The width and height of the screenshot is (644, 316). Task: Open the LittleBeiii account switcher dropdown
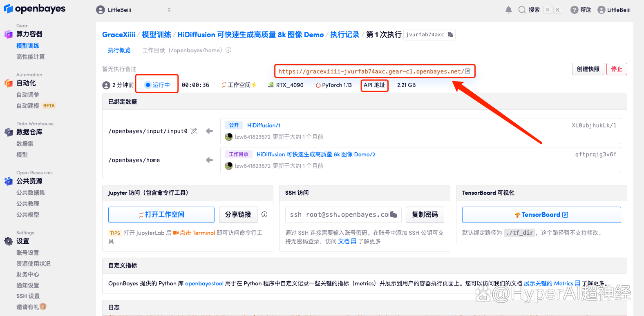click(x=134, y=10)
